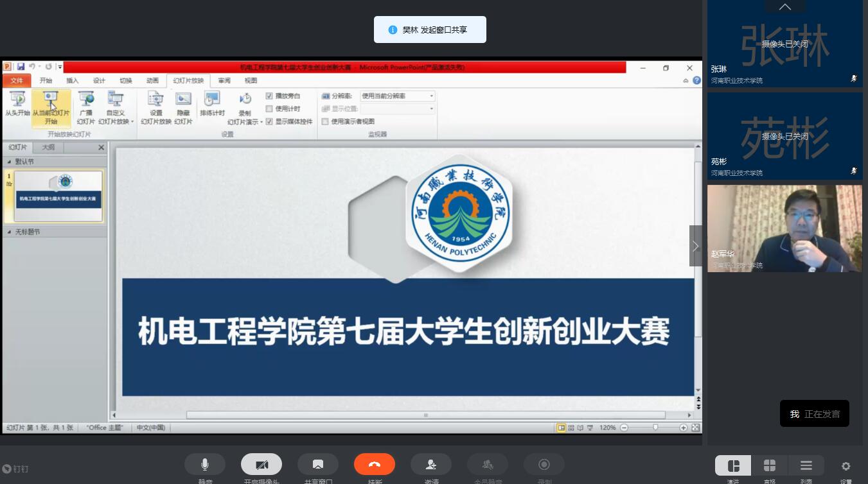This screenshot has height=484, width=868.
Task: Collapse the 默认节 section
Action: [x=9, y=162]
